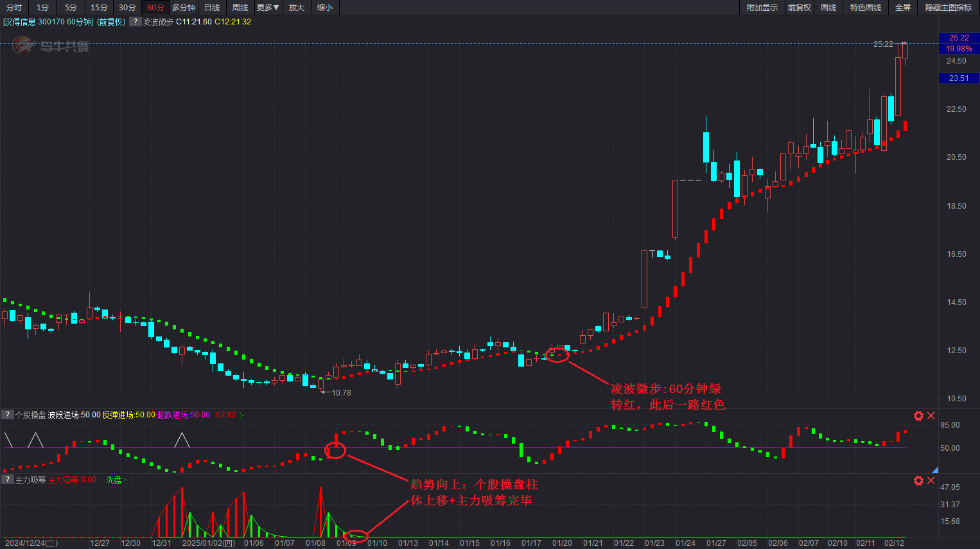Activate the 画线 drawing tool
This screenshot has width=980, height=549.
coord(828,8)
